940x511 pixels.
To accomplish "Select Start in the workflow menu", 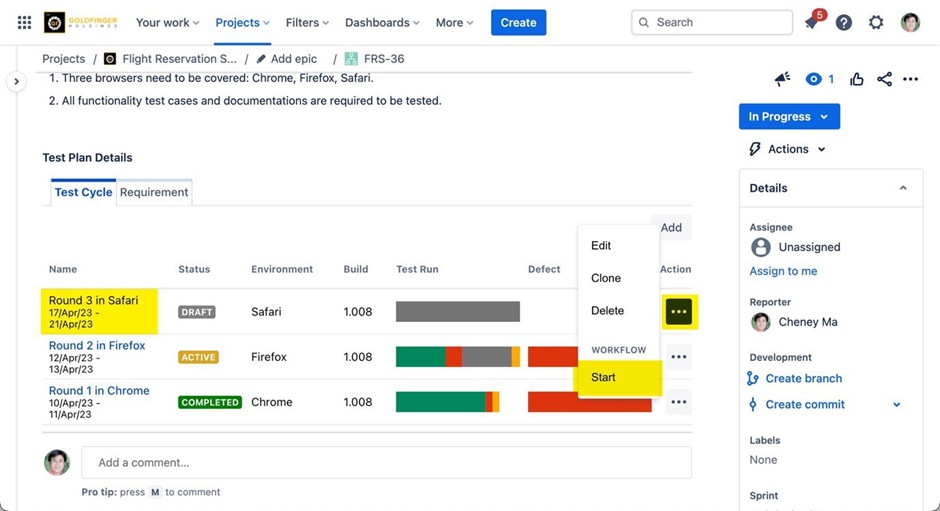I will [x=603, y=377].
